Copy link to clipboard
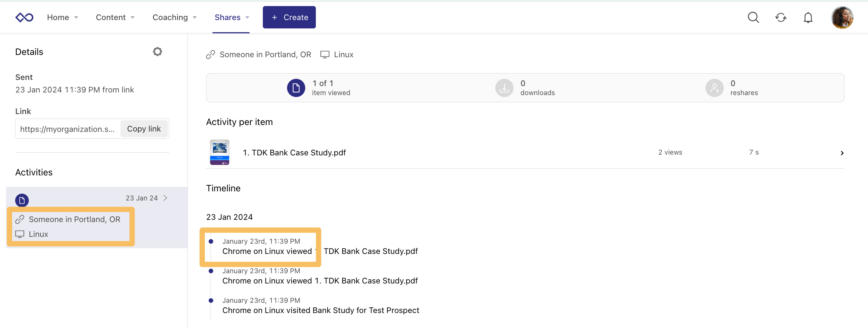Image resolution: width=868 pixels, height=335 pixels. coord(144,129)
